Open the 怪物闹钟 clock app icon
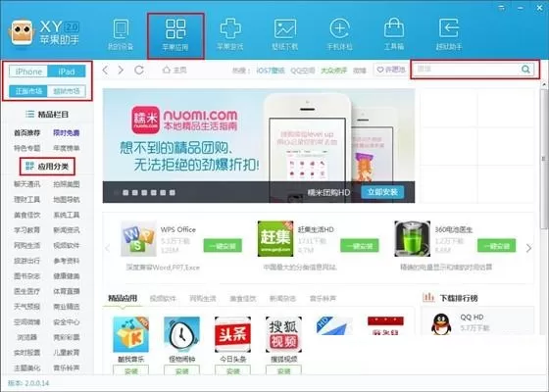Image resolution: width=549 pixels, height=392 pixels. pyautogui.click(x=181, y=334)
